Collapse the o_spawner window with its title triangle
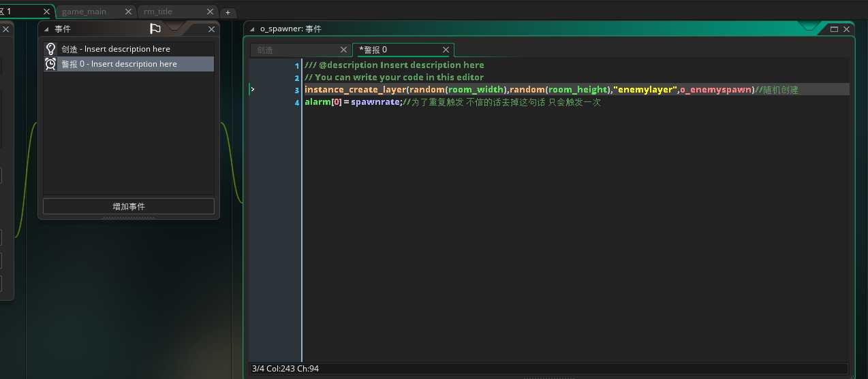Screen dimensions: 868x379 coord(252,29)
